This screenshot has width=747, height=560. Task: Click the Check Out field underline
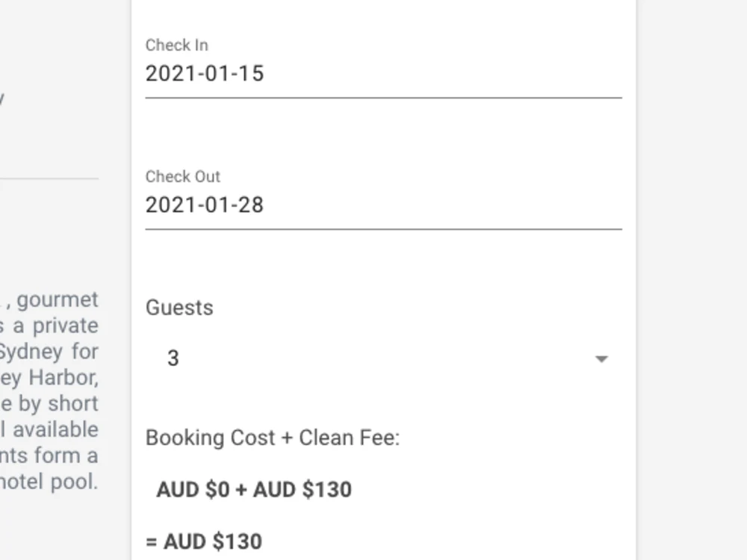[x=383, y=228]
